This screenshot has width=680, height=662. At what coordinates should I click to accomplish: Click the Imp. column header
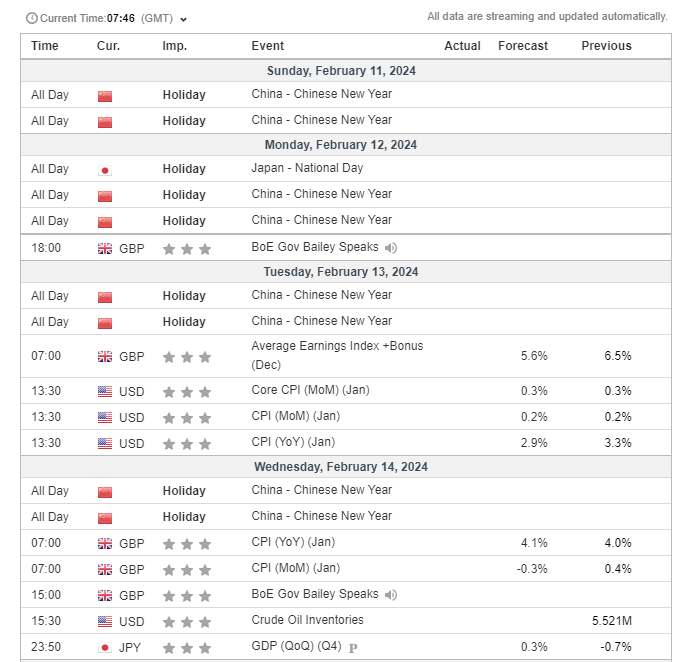point(174,46)
